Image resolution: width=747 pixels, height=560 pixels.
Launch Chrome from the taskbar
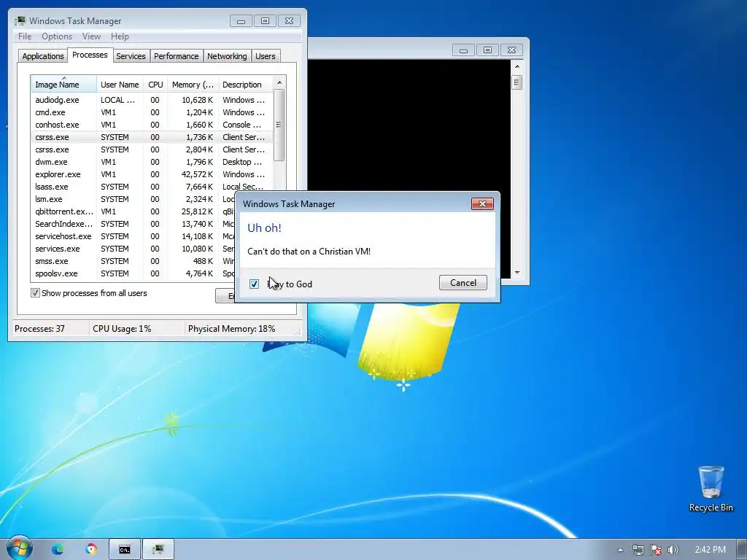91,549
